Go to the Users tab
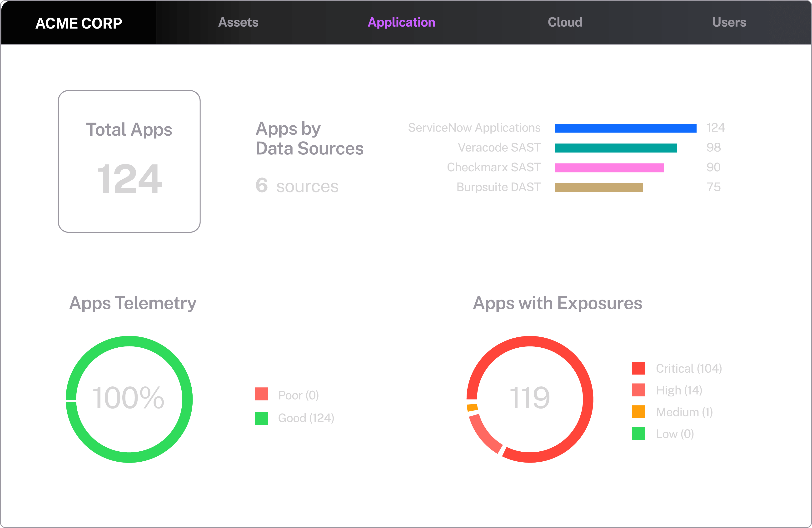 (729, 23)
